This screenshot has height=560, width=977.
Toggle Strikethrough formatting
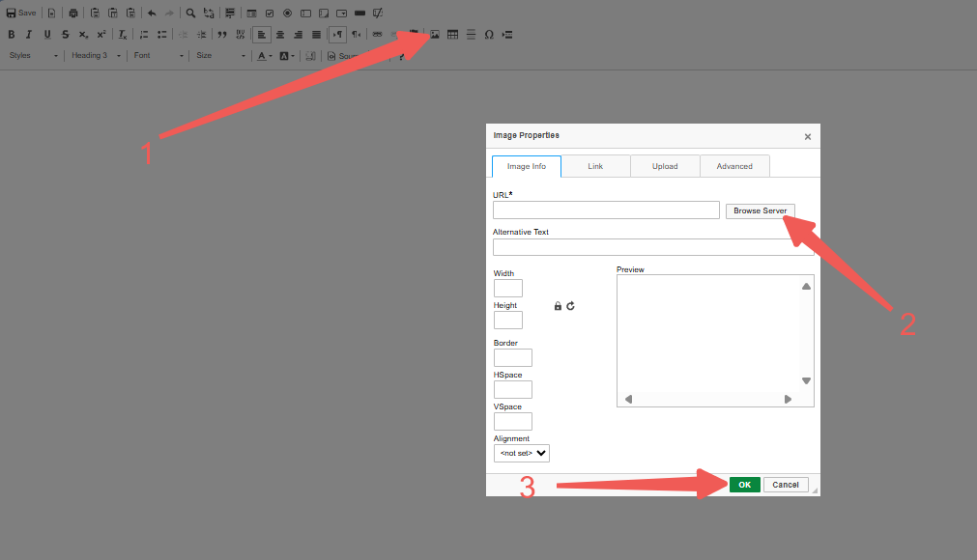click(x=66, y=35)
